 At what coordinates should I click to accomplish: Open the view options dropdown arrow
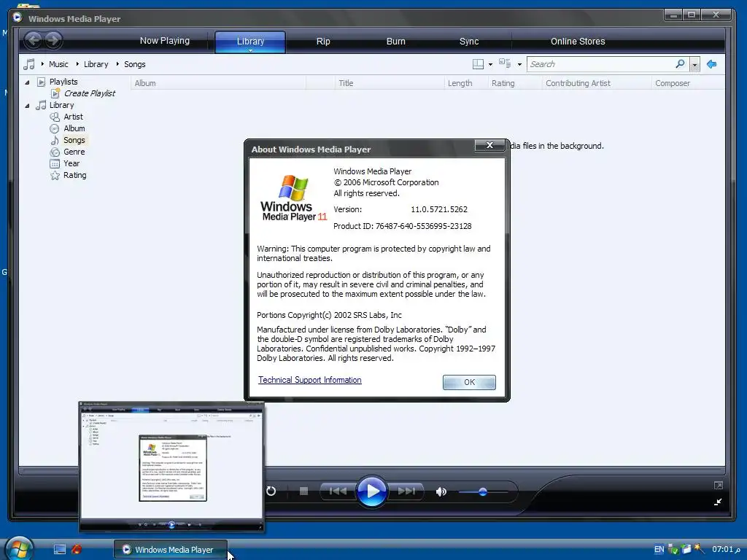[519, 64]
